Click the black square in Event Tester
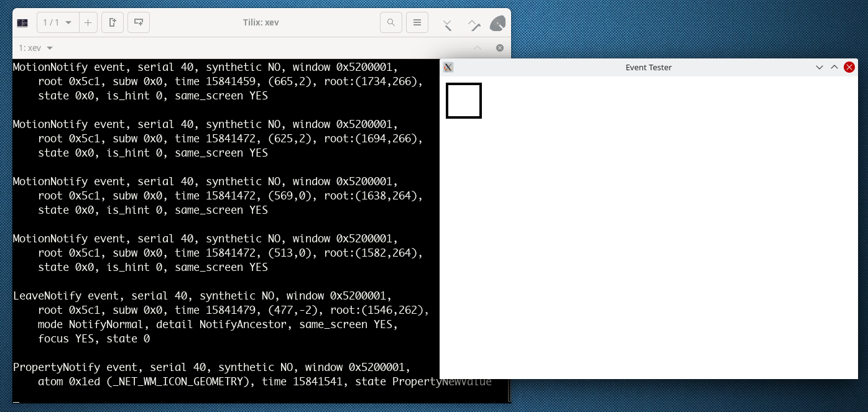This screenshot has height=412, width=868. coord(464,101)
